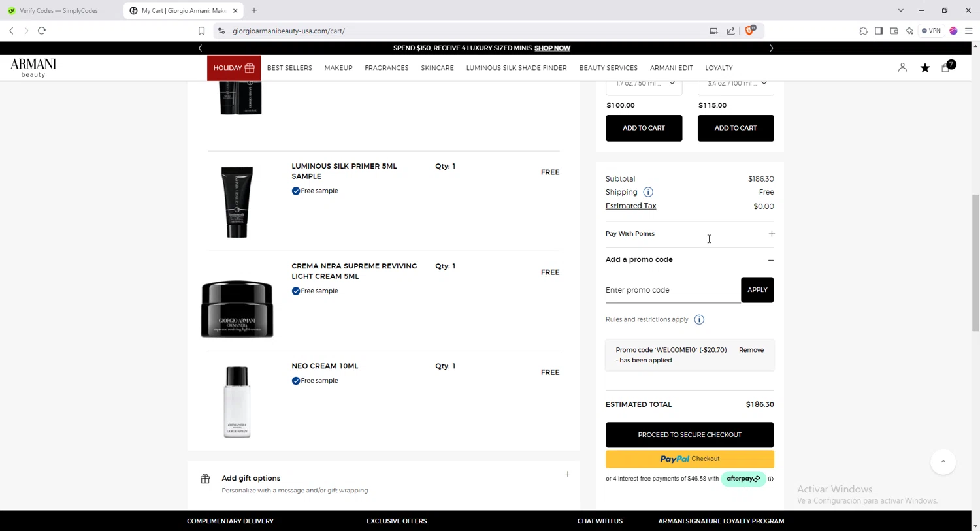980x531 pixels.
Task: Open the shopping bag cart icon
Action: (x=947, y=67)
